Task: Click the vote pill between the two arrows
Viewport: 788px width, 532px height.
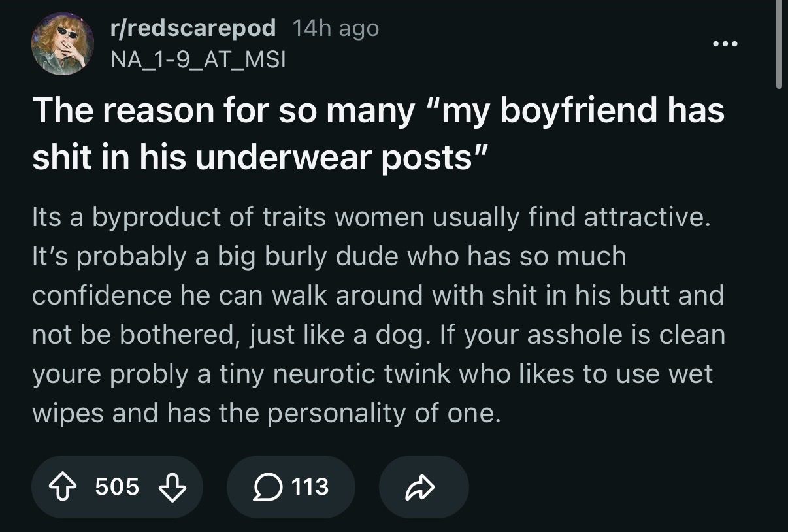Action: (117, 487)
